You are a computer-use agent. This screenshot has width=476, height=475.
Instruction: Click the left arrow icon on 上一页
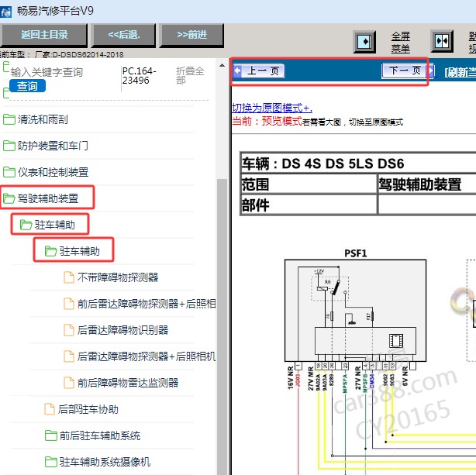coord(237,71)
